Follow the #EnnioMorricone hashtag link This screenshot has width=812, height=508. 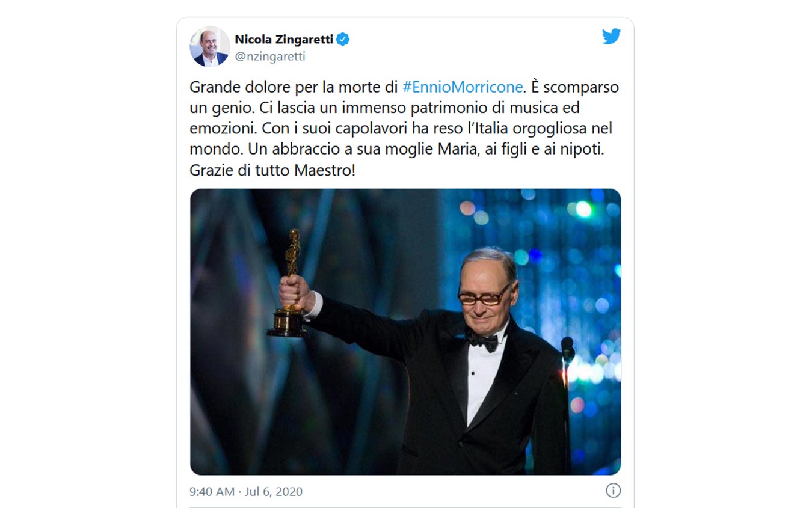(462, 87)
